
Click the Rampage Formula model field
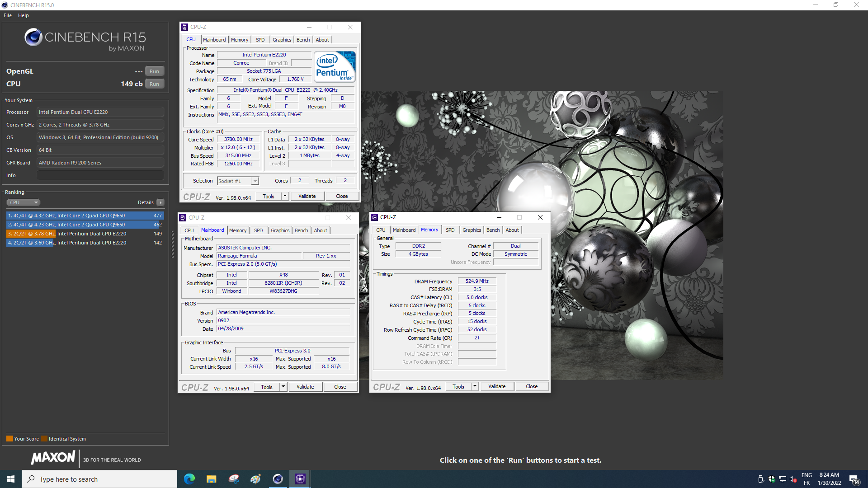click(259, 256)
